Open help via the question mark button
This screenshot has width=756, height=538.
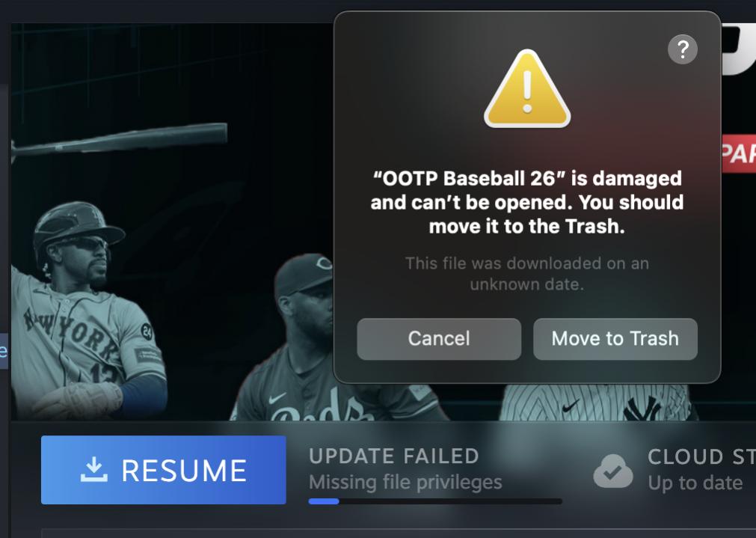tap(682, 49)
